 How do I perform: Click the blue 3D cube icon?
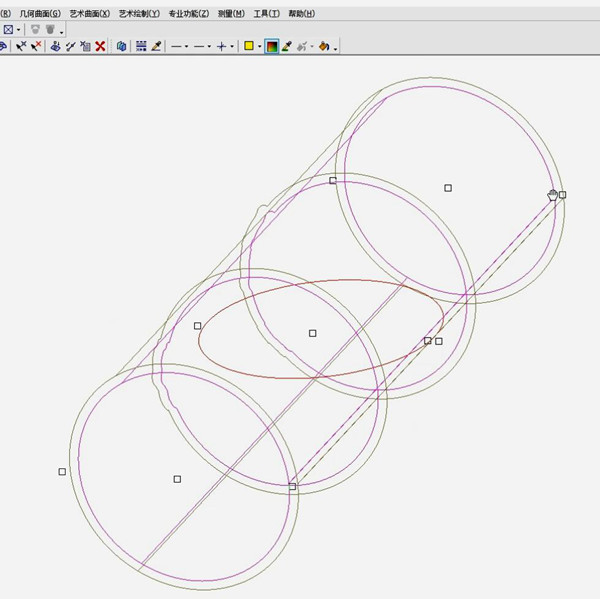coord(121,46)
